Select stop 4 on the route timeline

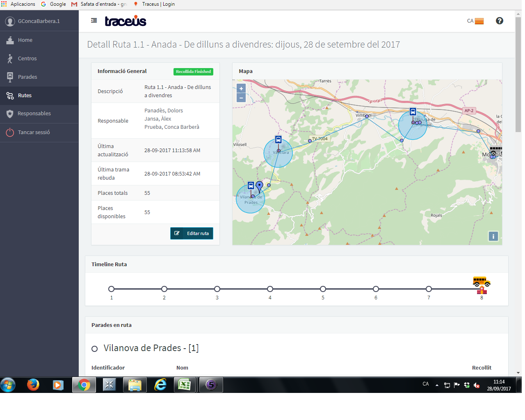pyautogui.click(x=270, y=289)
